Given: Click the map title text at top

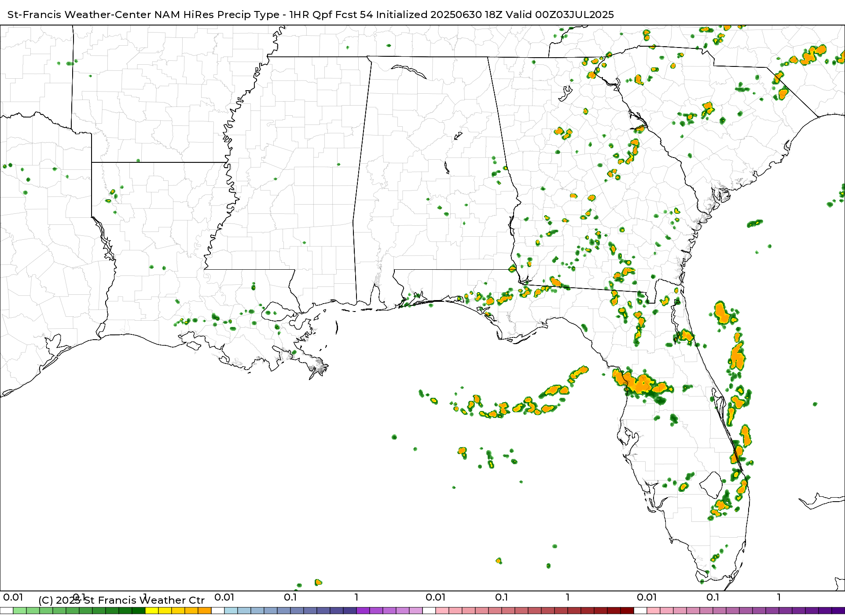Looking at the screenshot, I should point(311,15).
